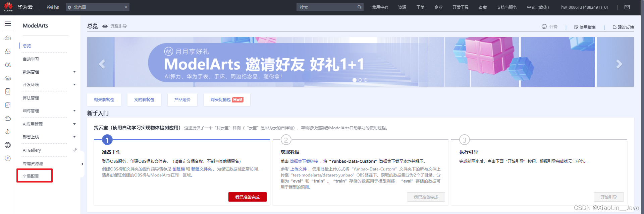Image resolution: width=644 pixels, height=214 pixels.
Task: Toggle the 流程引导 eye icon
Action: point(105,26)
